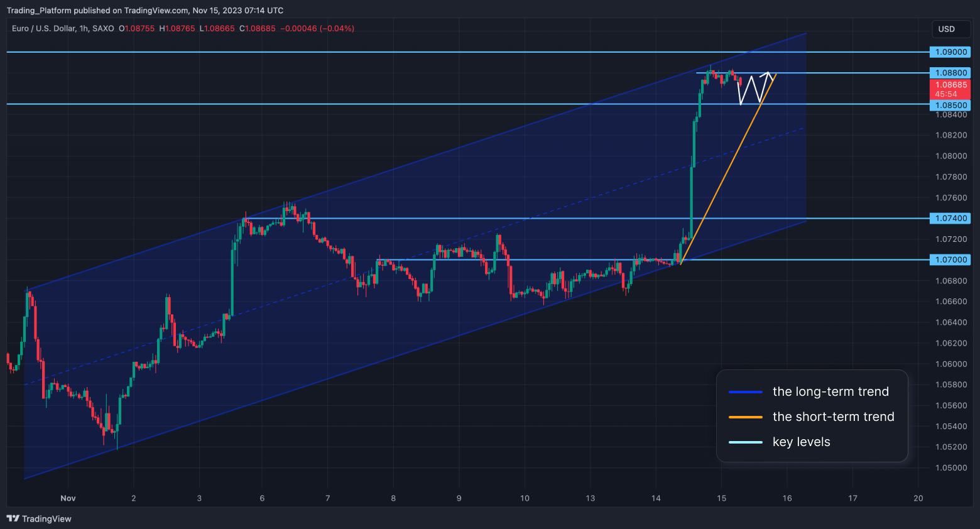Click the TradingView logo at the bottom left
The image size is (980, 529).
[x=39, y=518]
